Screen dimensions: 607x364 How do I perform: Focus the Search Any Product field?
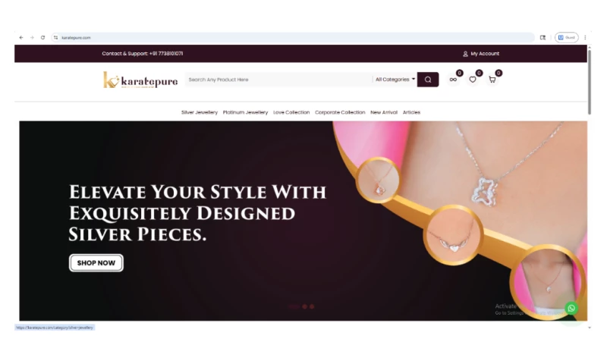[x=278, y=80]
